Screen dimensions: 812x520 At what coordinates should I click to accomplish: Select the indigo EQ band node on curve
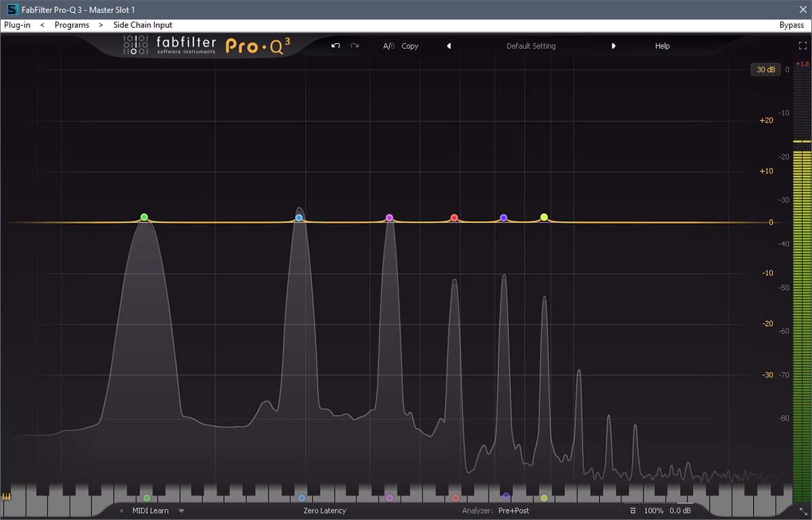(x=503, y=218)
